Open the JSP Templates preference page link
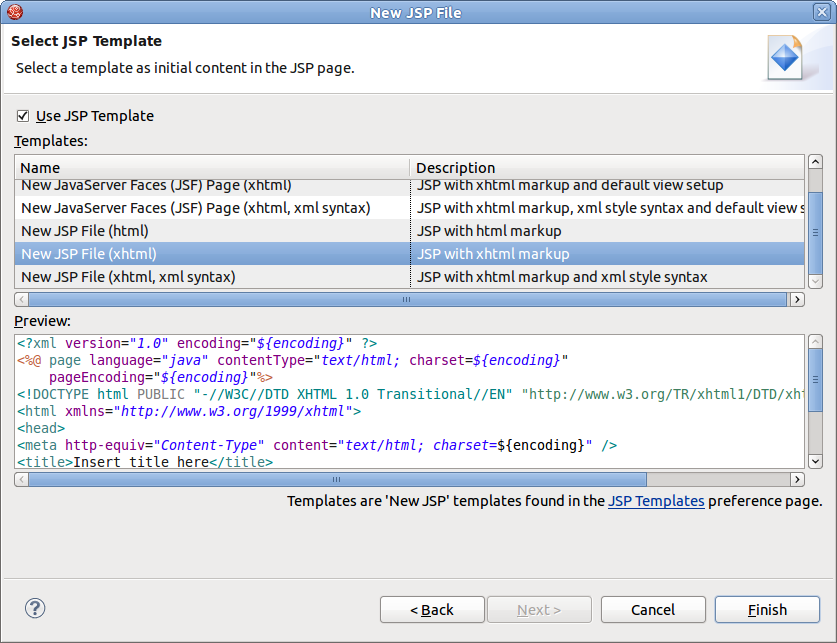Screen dimensions: 837x643 pyautogui.click(x=655, y=501)
